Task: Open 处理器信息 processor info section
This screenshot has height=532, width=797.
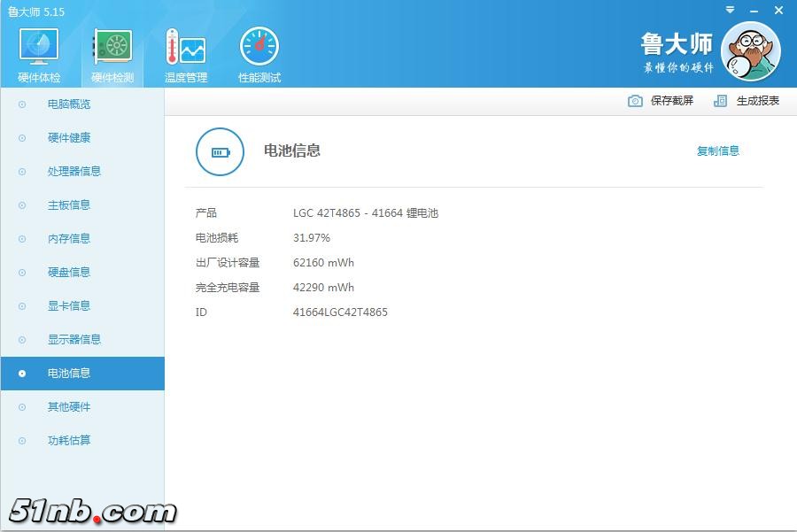Action: point(74,172)
